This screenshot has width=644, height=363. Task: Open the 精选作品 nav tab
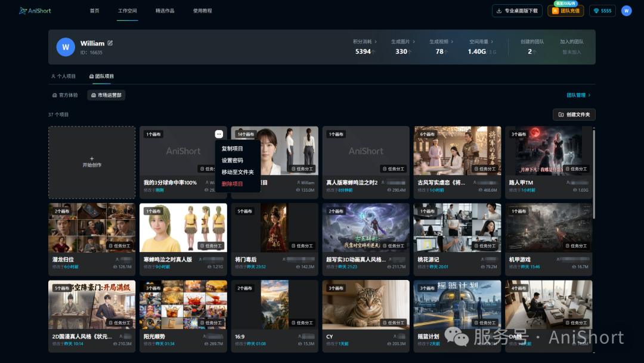(165, 11)
